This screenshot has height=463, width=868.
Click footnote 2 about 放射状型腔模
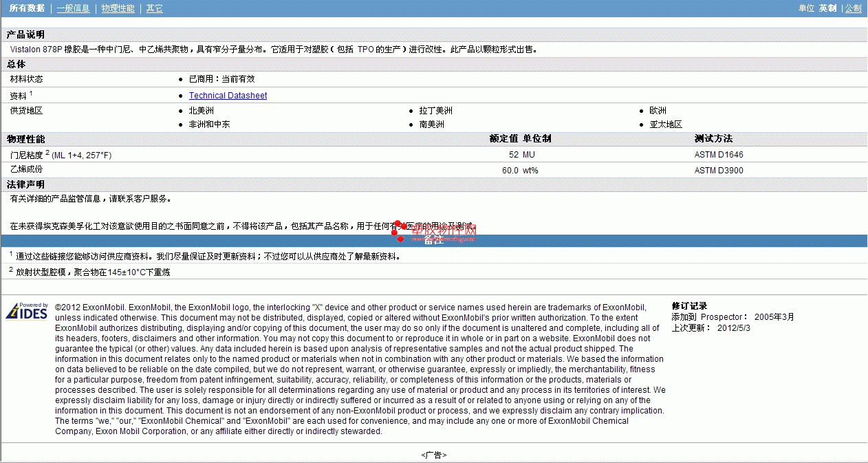point(89,272)
